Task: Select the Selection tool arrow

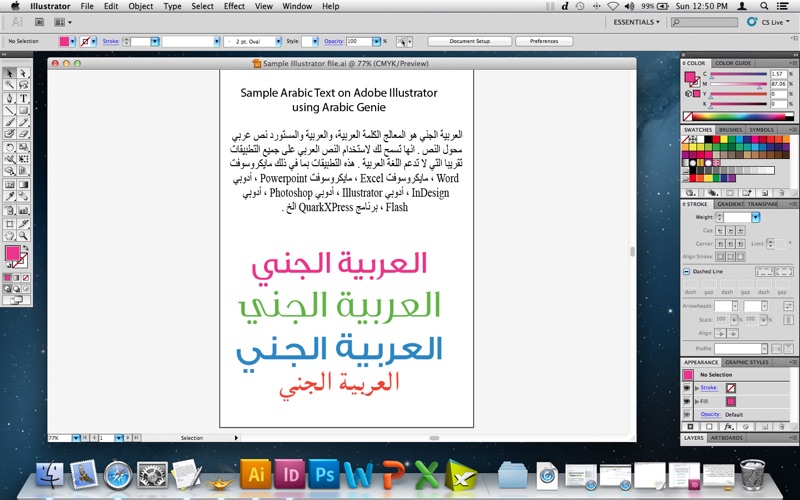Action: point(9,73)
